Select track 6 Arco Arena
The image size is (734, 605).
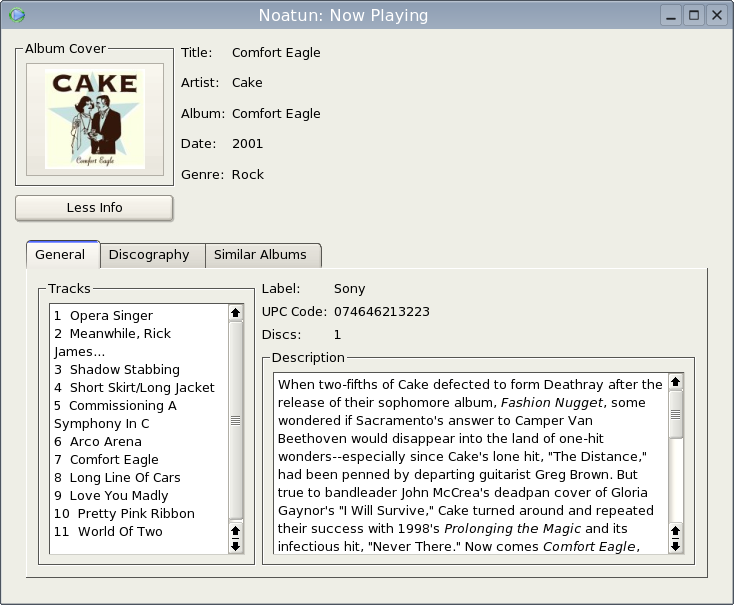click(97, 442)
